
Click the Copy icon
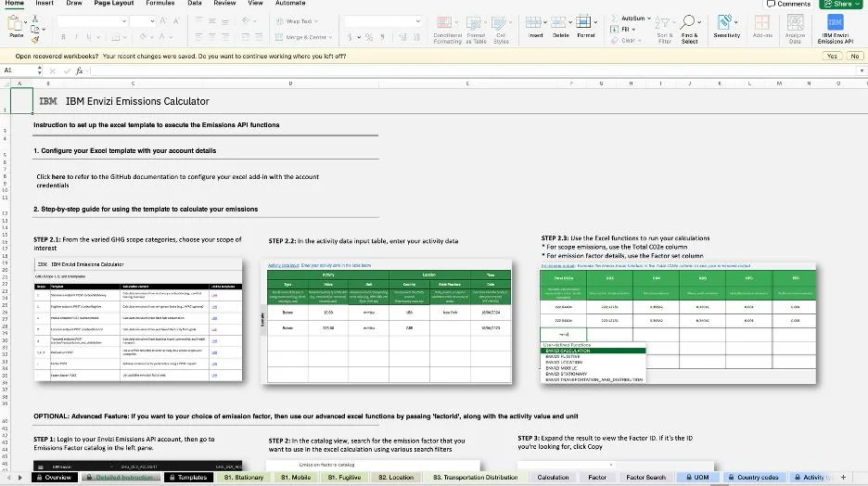35,29
